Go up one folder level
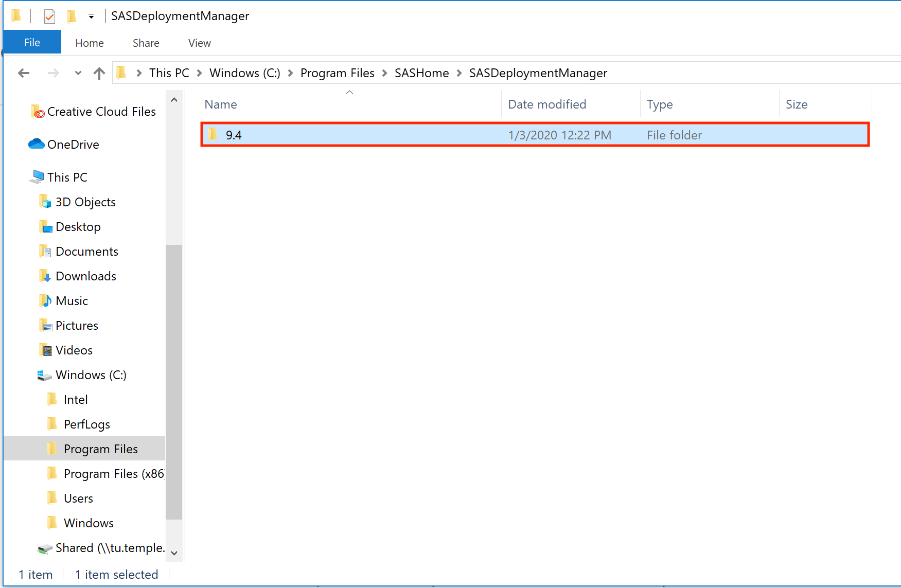 pos(99,73)
